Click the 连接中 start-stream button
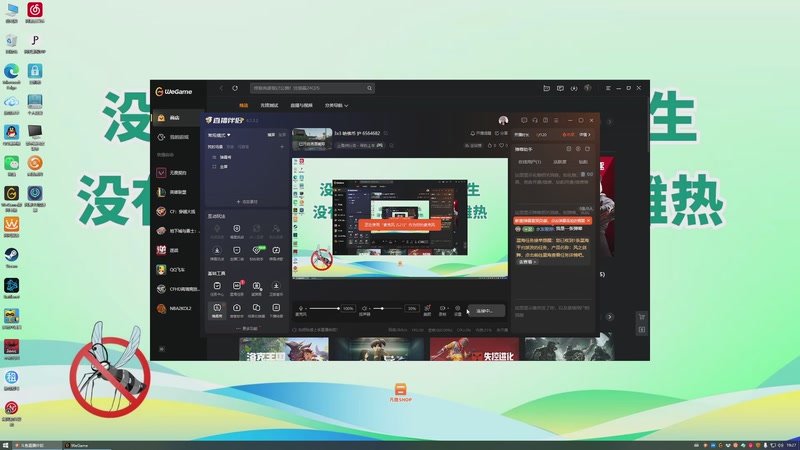The width and height of the screenshot is (800, 450). tap(486, 311)
